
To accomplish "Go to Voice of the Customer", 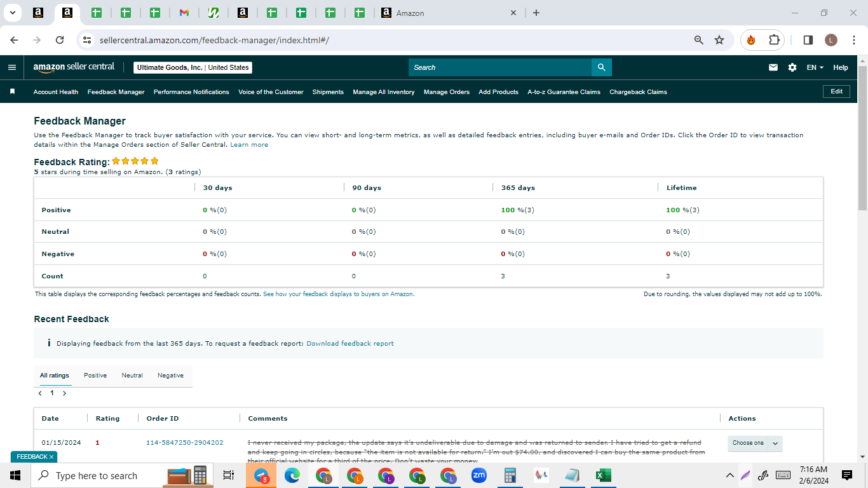I will click(271, 91).
